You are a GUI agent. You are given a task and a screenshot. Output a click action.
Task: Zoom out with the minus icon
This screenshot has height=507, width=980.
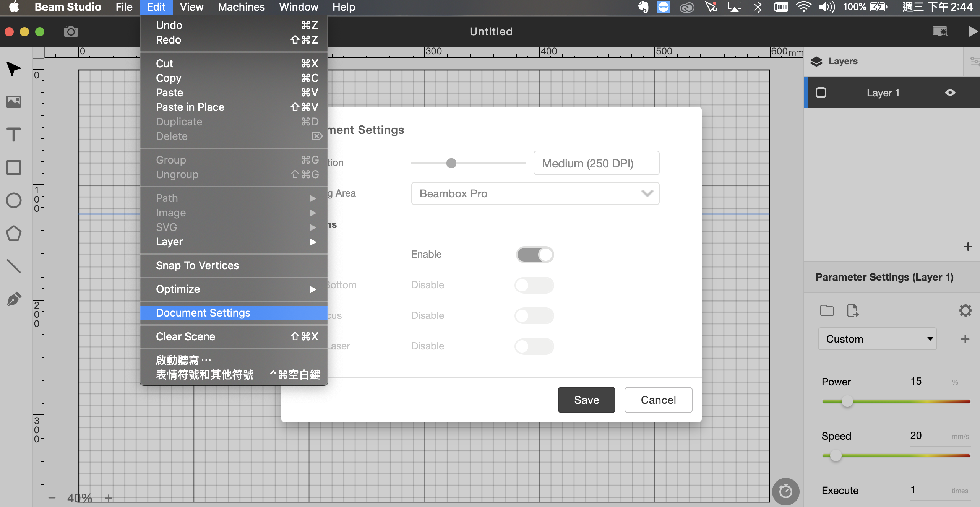click(52, 498)
